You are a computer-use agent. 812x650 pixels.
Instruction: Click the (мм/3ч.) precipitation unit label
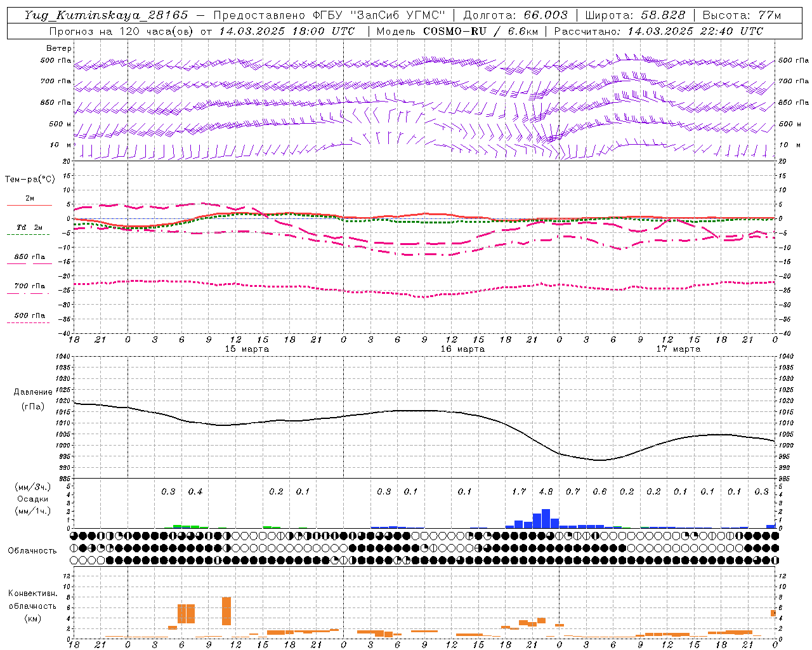pos(33,487)
